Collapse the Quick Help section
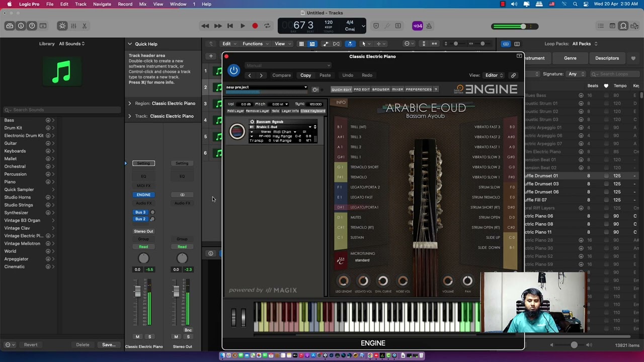 pyautogui.click(x=129, y=44)
